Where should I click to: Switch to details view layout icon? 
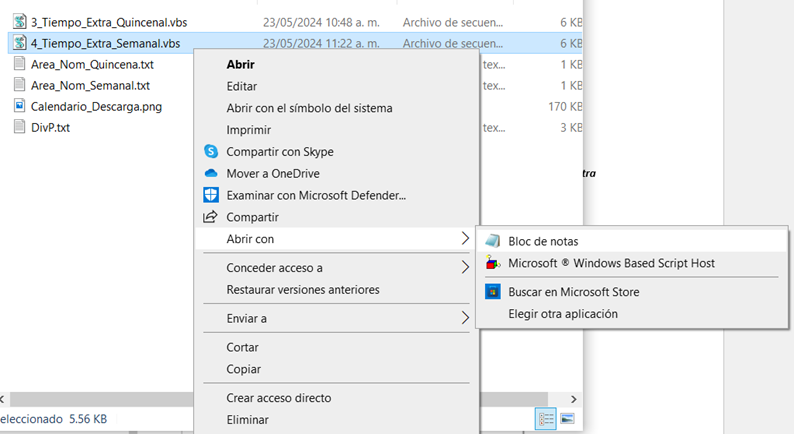tap(547, 419)
